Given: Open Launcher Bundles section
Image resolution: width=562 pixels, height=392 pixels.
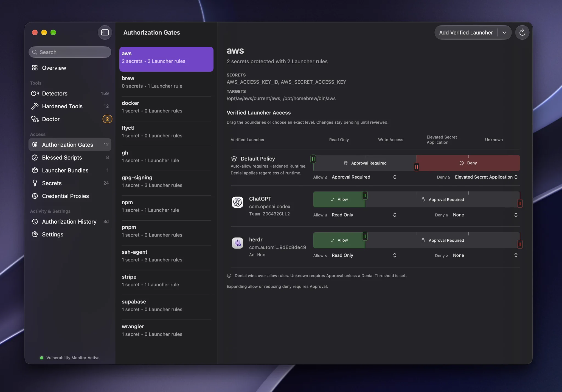Looking at the screenshot, I should [70, 170].
